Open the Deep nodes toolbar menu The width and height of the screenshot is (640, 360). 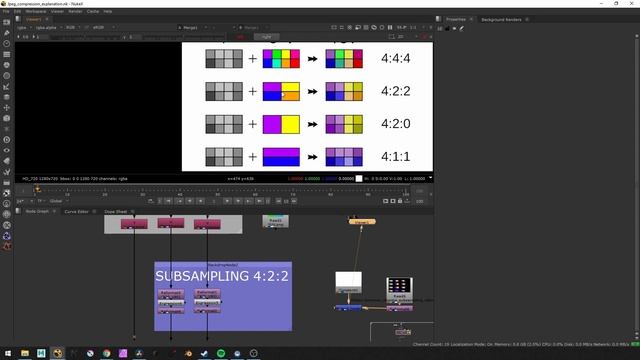point(7,140)
